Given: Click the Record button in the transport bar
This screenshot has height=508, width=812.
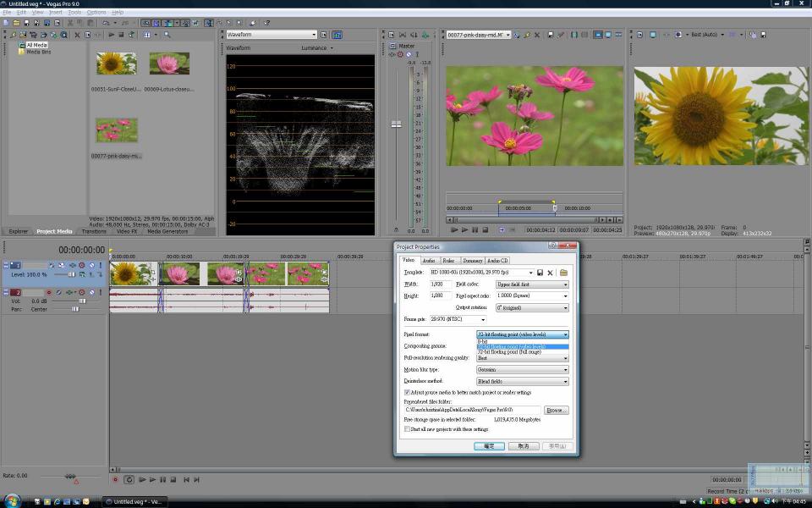Looking at the screenshot, I should [x=116, y=479].
